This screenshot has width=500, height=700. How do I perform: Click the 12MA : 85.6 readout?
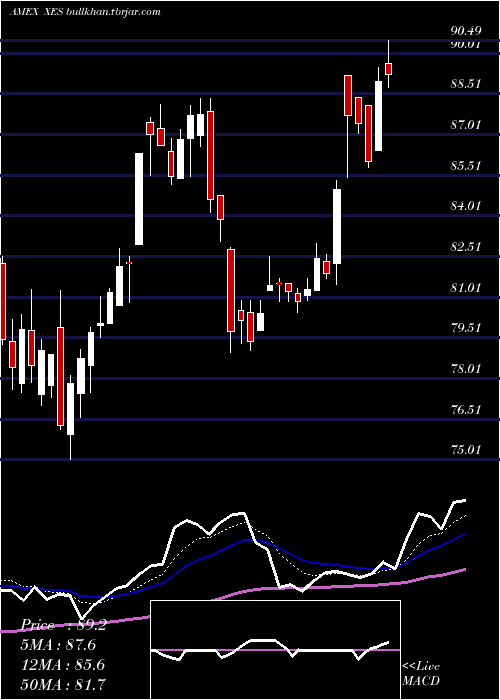[63, 665]
